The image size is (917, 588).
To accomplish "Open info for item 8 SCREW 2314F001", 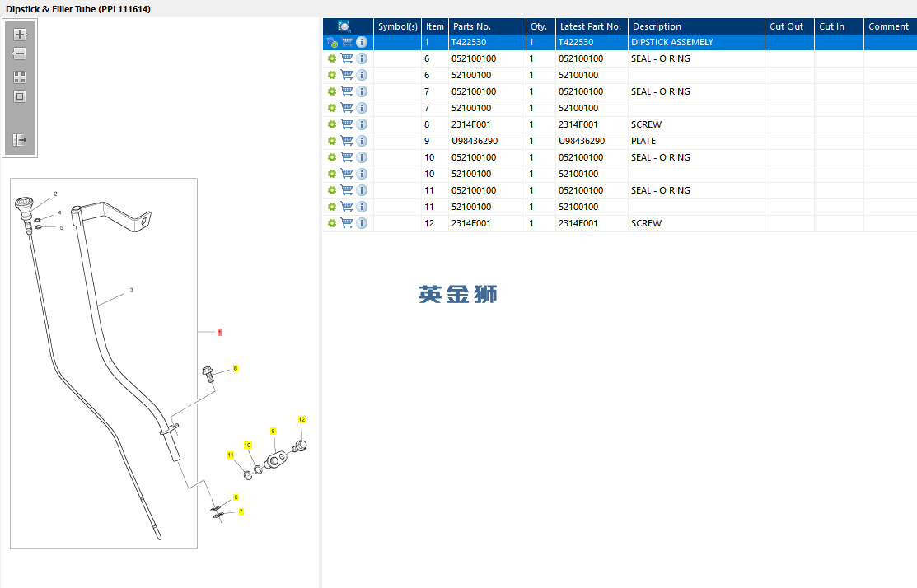I will (362, 124).
